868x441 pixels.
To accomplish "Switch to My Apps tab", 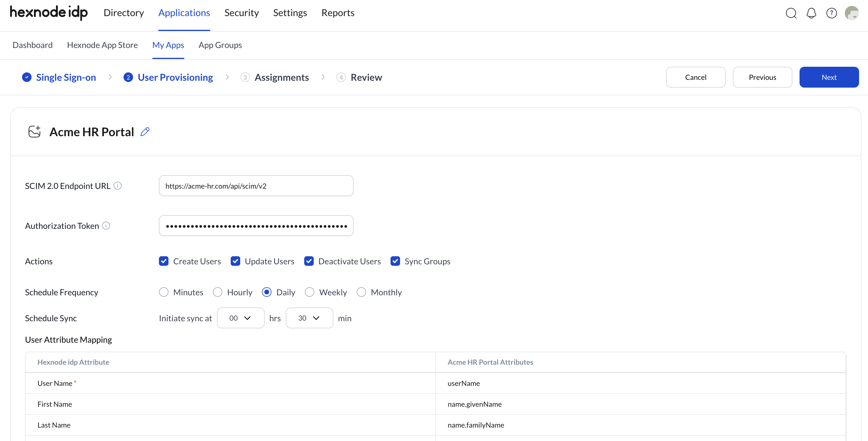I will point(168,45).
